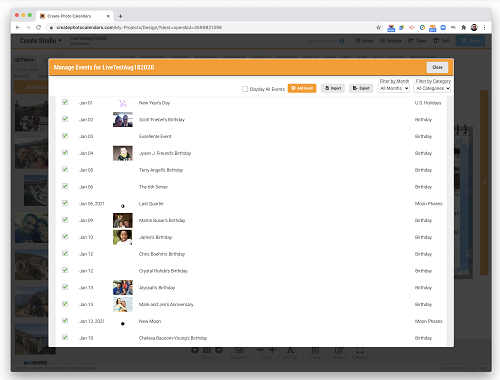Click the blue Order button
500x380 pixels.
(x=470, y=41)
